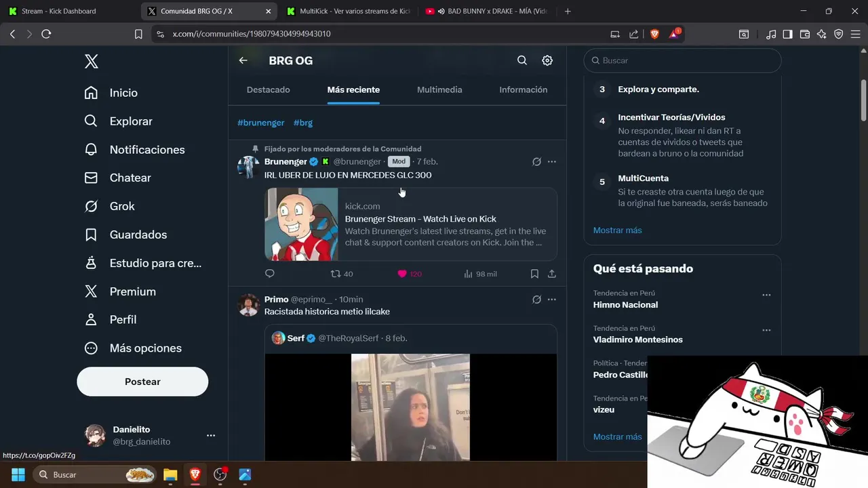Switch to the Multimedia tab
The width and height of the screenshot is (868, 488).
[439, 89]
